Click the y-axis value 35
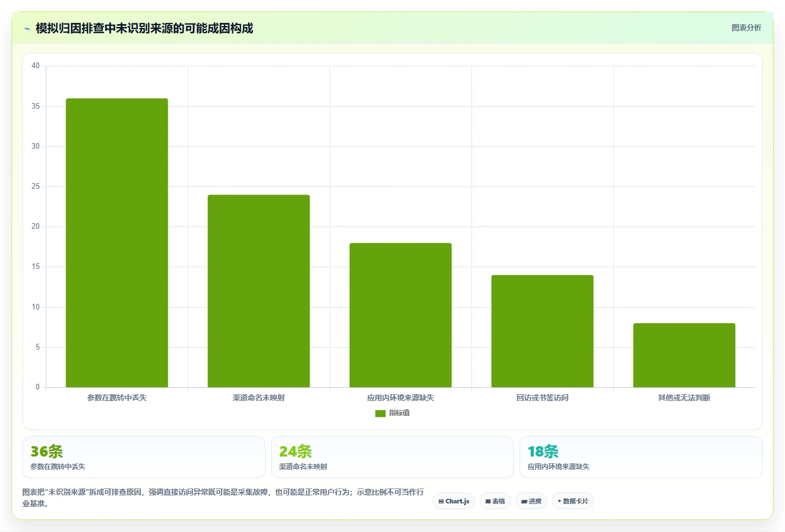 35,106
